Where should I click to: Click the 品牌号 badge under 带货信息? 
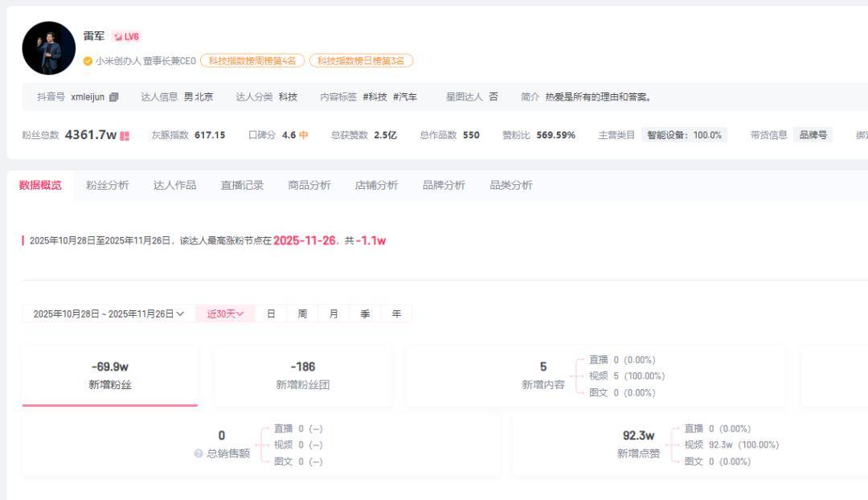coord(812,137)
